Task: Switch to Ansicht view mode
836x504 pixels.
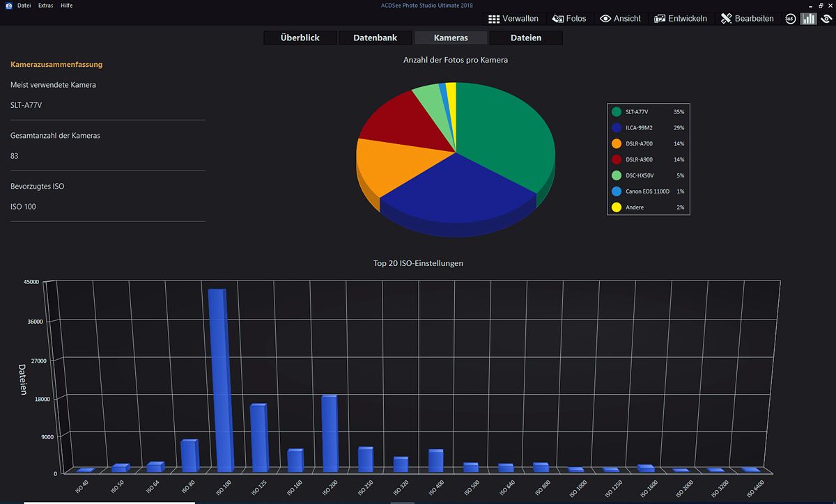Action: [x=620, y=19]
